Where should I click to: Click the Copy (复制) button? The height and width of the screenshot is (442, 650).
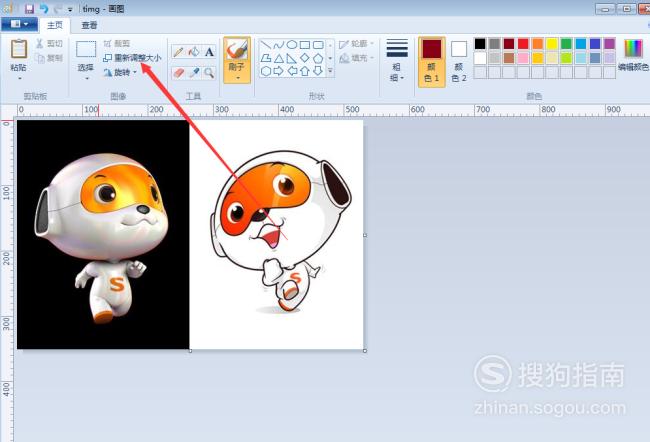pyautogui.click(x=49, y=58)
